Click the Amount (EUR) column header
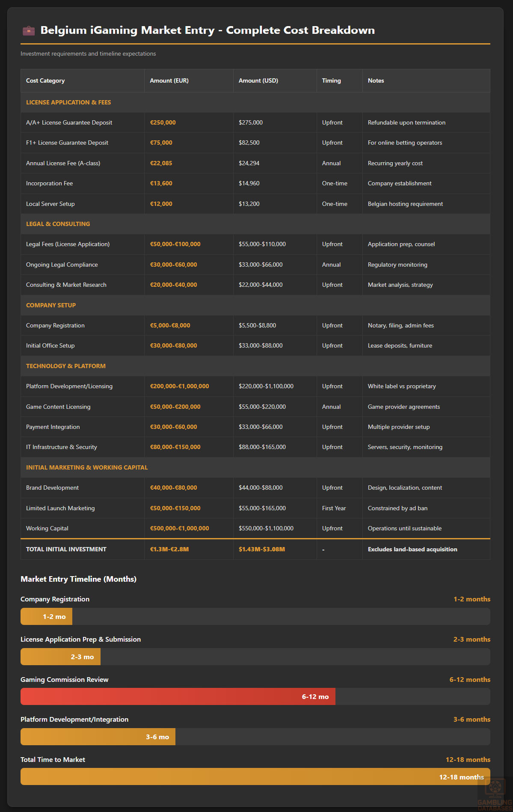This screenshot has width=513, height=812. [x=169, y=80]
